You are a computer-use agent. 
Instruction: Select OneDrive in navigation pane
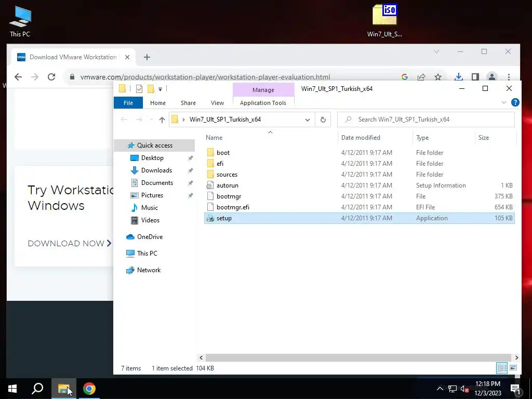[x=150, y=237]
